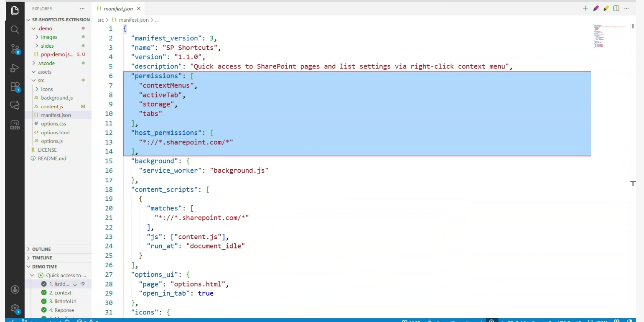Screen dimensions: 644x322
Task: Click the down arrow on step 1. listId
Action: click(x=75, y=284)
